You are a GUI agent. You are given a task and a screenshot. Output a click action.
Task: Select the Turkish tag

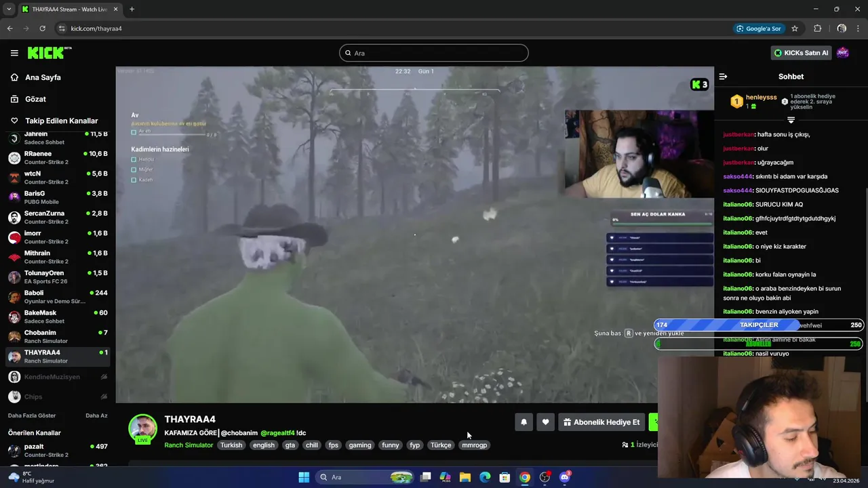(231, 445)
